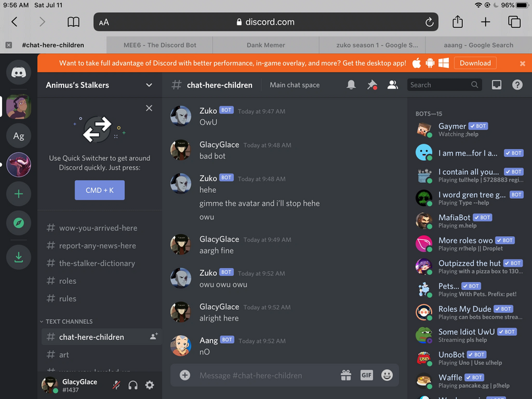Open pinned messages icon in header
Viewport: 532px width, 399px height.
point(372,85)
